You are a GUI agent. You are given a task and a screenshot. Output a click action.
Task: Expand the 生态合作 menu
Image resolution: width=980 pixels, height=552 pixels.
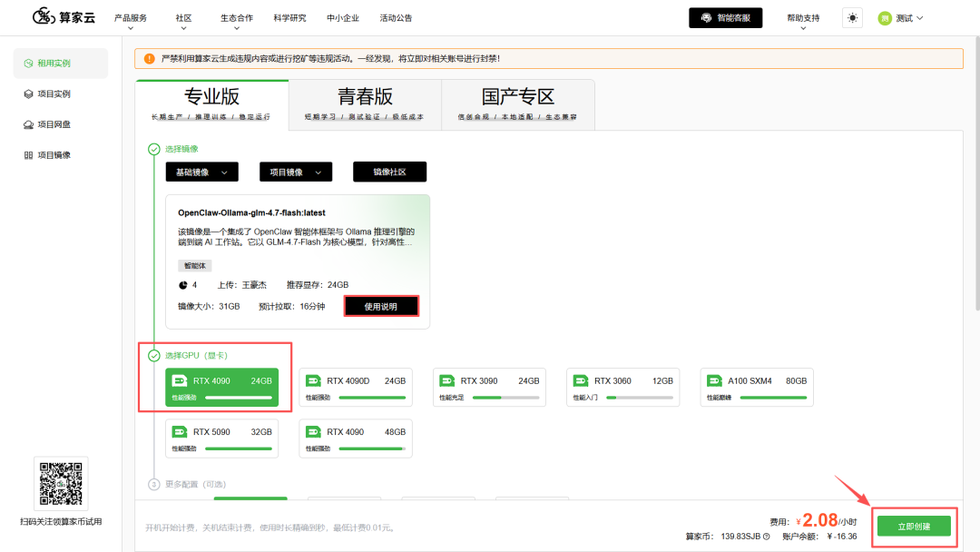(237, 21)
